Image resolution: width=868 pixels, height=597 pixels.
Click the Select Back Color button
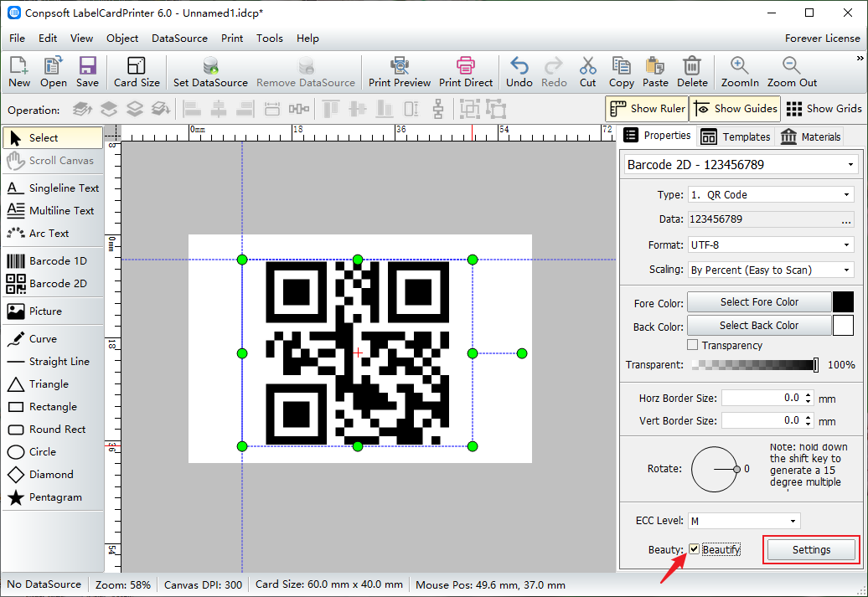[x=759, y=326]
